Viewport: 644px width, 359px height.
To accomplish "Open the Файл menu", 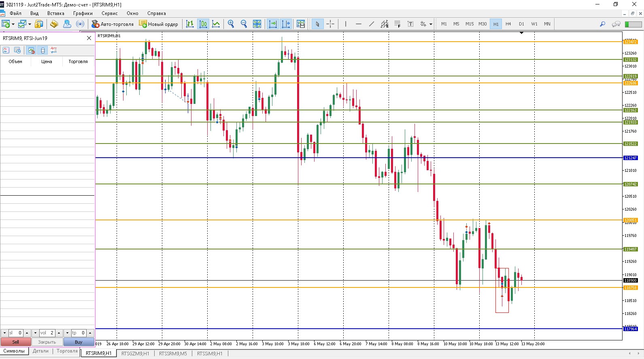I will click(15, 13).
